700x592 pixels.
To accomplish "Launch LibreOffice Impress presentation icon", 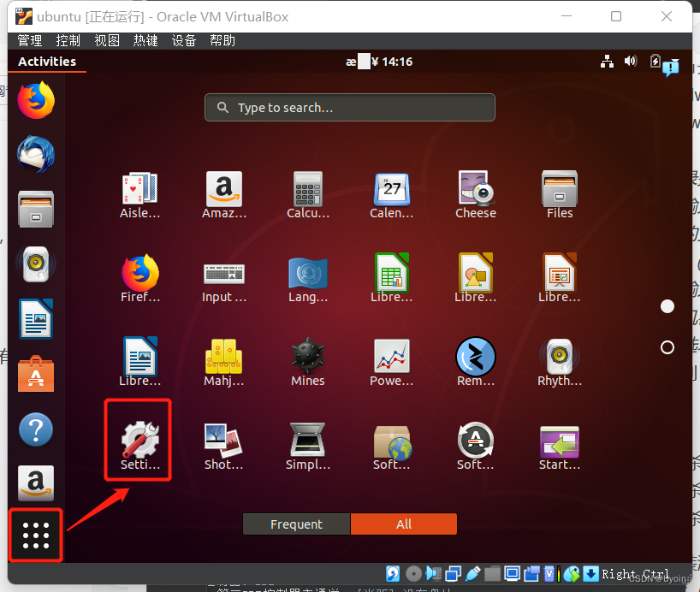I will click(x=560, y=279).
